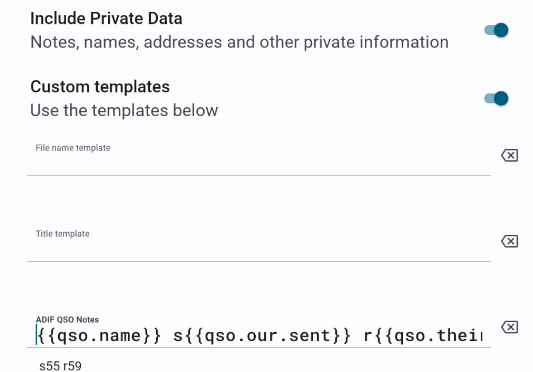
Task: Focus the Title template input
Action: (259, 244)
